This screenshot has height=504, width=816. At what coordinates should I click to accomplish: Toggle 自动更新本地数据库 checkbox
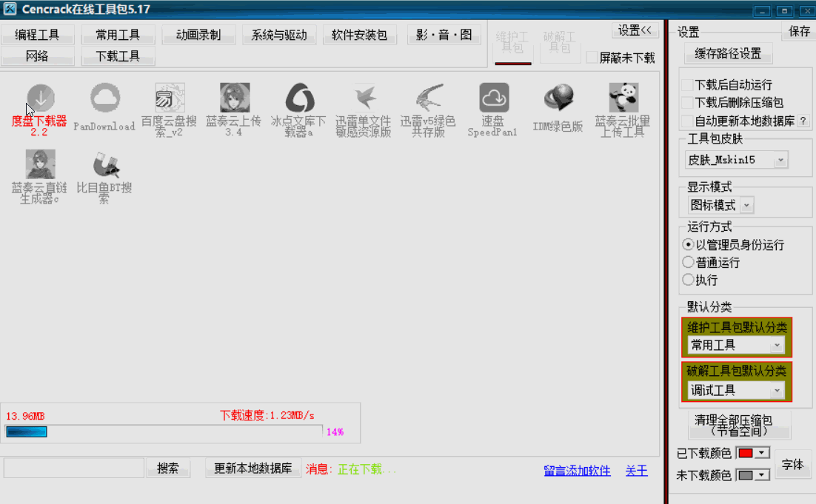point(687,121)
